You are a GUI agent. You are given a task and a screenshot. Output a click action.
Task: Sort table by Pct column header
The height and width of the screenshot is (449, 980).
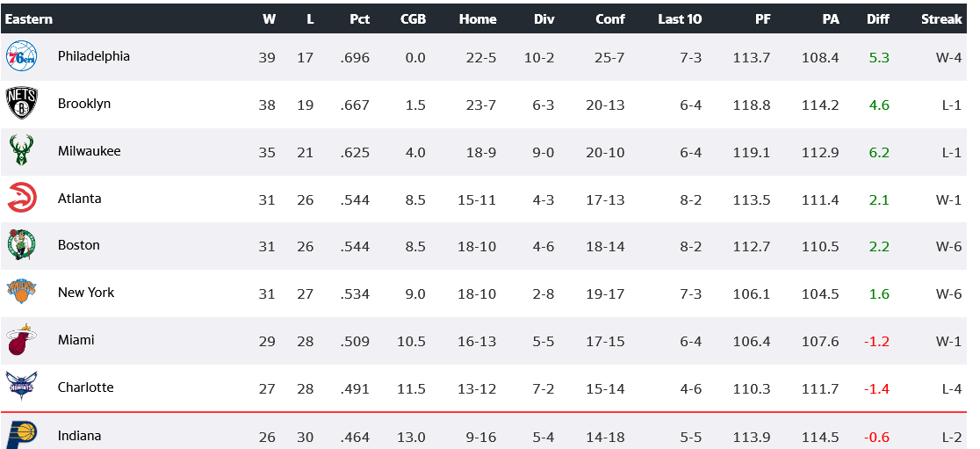[358, 19]
